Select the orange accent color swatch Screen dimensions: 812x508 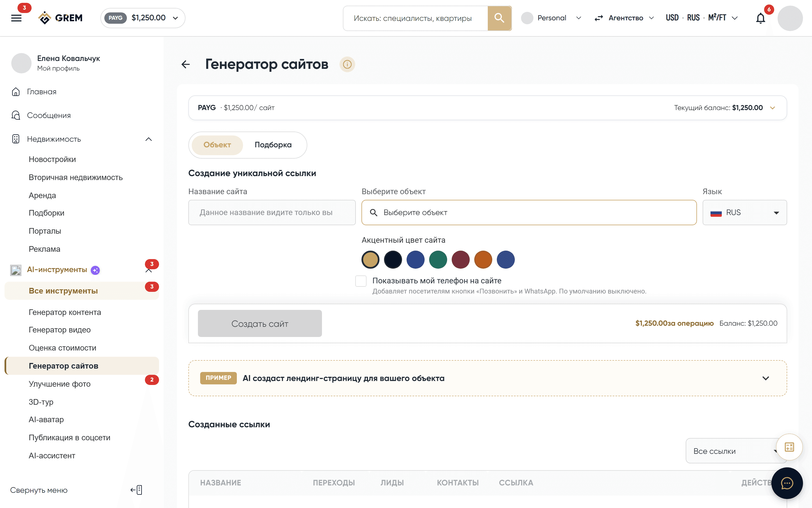pyautogui.click(x=483, y=260)
